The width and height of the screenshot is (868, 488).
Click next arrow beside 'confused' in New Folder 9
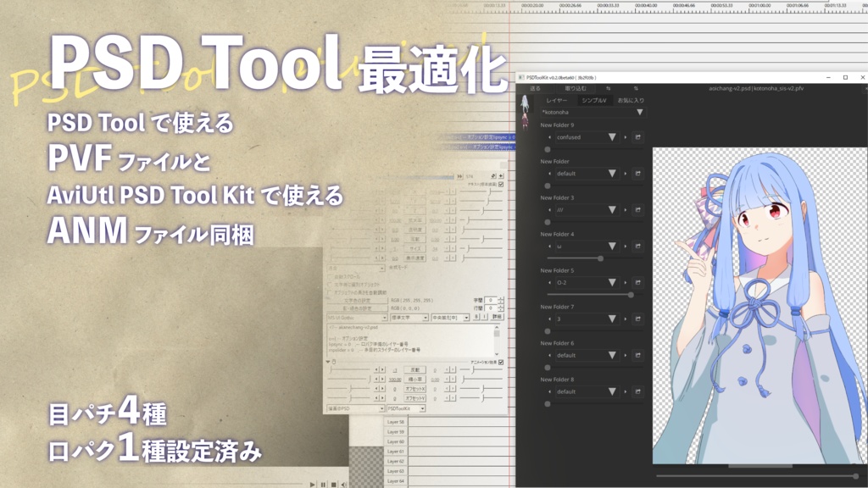click(x=626, y=137)
